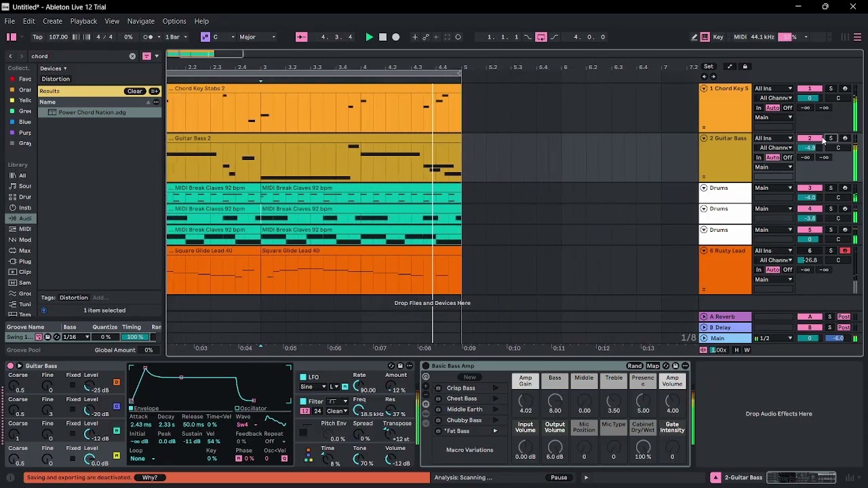The image size is (868, 488).
Task: Toggle the 3 track activator on Drums
Action: click(810, 188)
